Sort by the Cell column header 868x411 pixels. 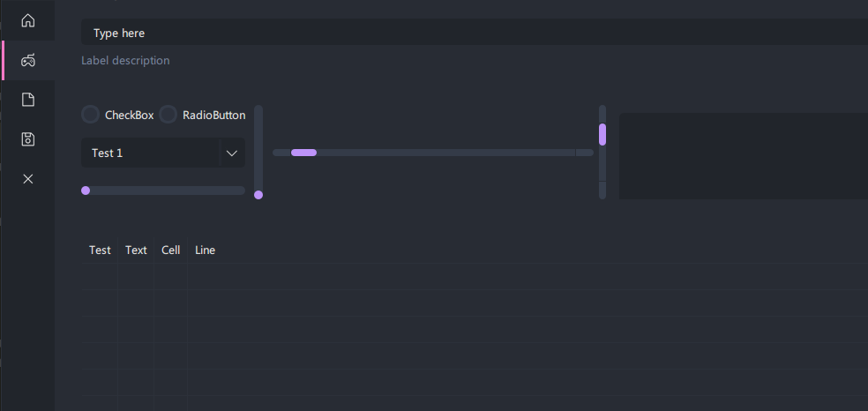coord(171,250)
